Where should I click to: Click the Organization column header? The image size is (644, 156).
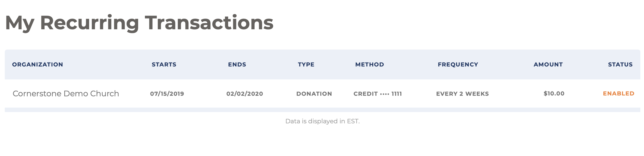[x=38, y=64]
